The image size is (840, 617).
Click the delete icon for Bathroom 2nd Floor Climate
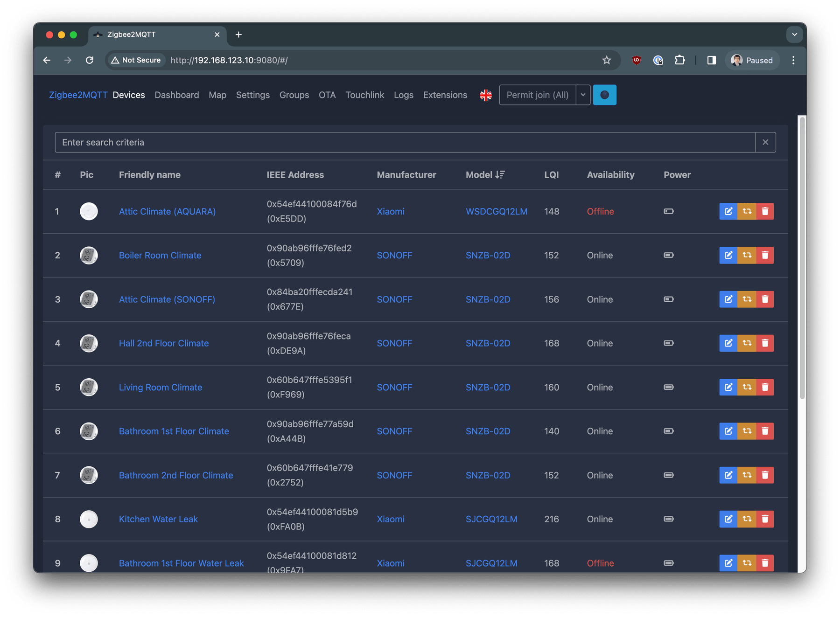coord(765,475)
